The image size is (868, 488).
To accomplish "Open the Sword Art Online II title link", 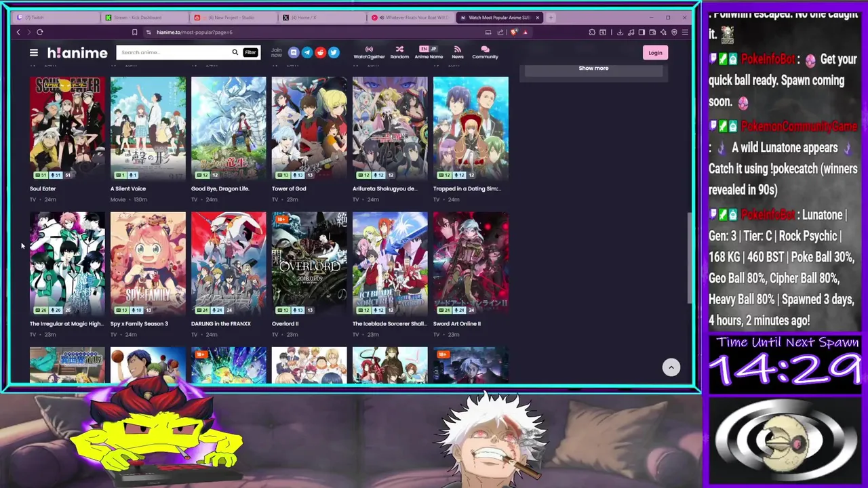I will coord(457,323).
